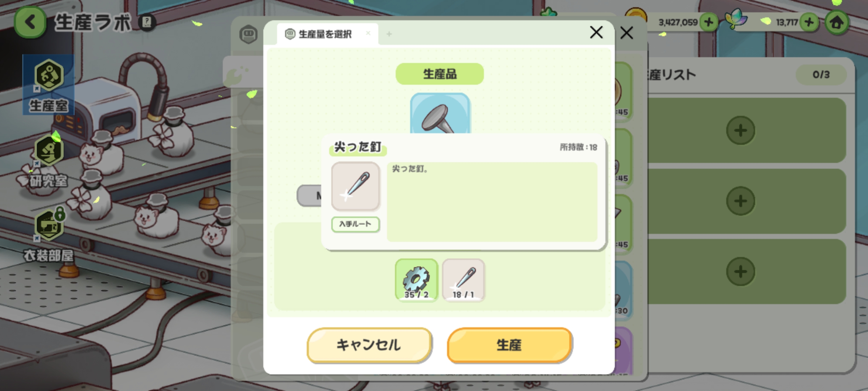Viewport: 868px width, 391px height.
Task: Go back using the green arrow button
Action: pos(30,22)
